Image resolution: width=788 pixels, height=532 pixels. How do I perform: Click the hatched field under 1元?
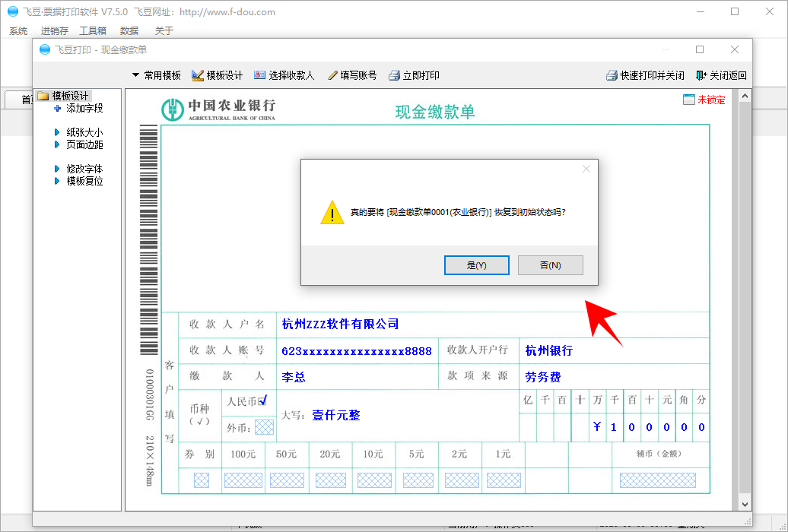pyautogui.click(x=504, y=480)
